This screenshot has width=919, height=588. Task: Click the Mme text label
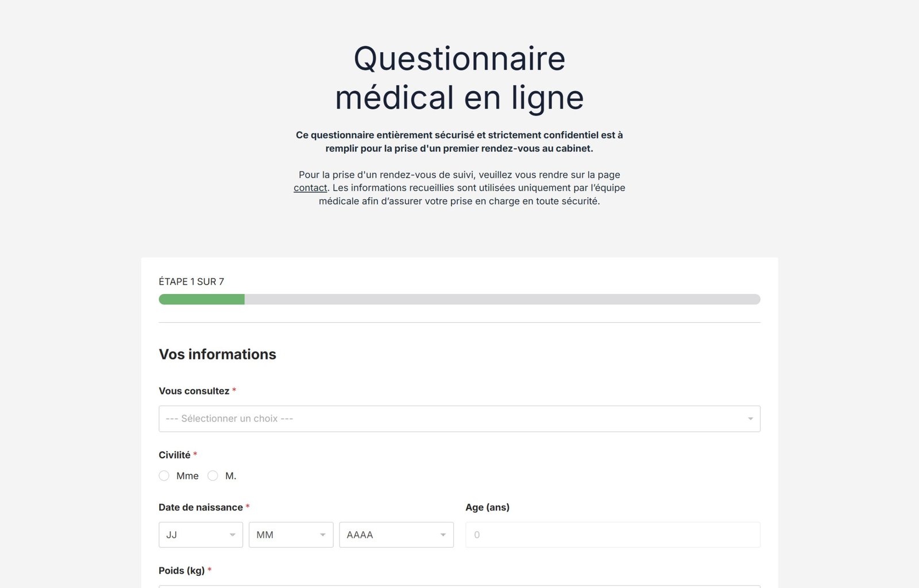pyautogui.click(x=187, y=475)
